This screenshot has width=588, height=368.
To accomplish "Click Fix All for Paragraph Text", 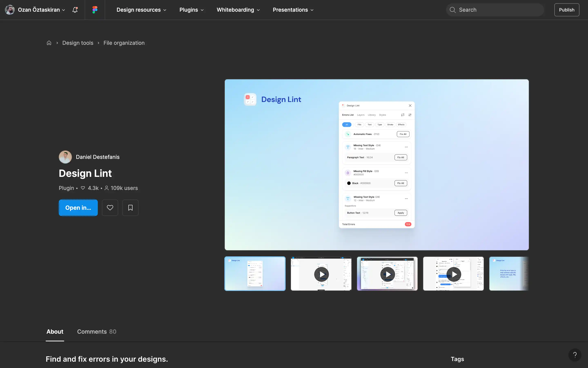I will point(401,157).
